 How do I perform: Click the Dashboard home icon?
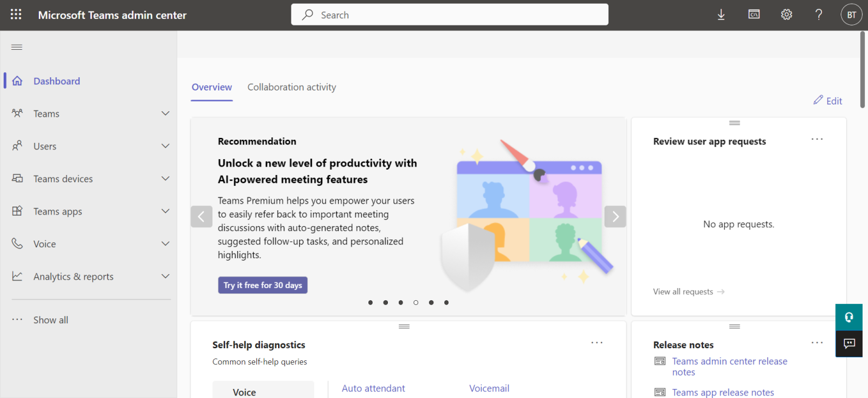tap(17, 81)
